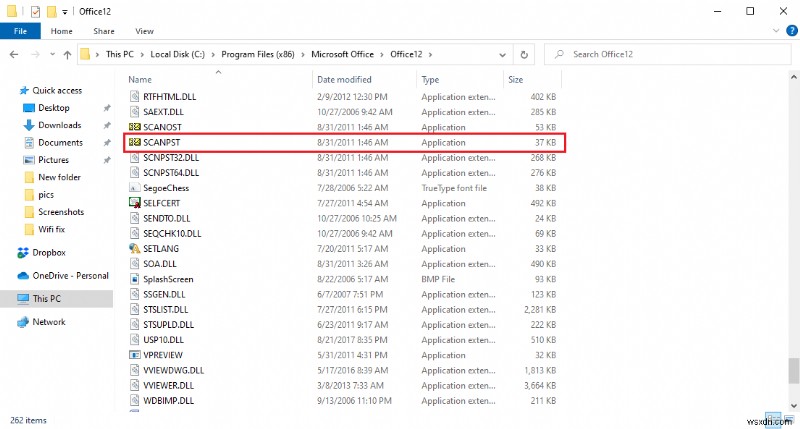Switch to the View ribbon tab

pyautogui.click(x=144, y=31)
